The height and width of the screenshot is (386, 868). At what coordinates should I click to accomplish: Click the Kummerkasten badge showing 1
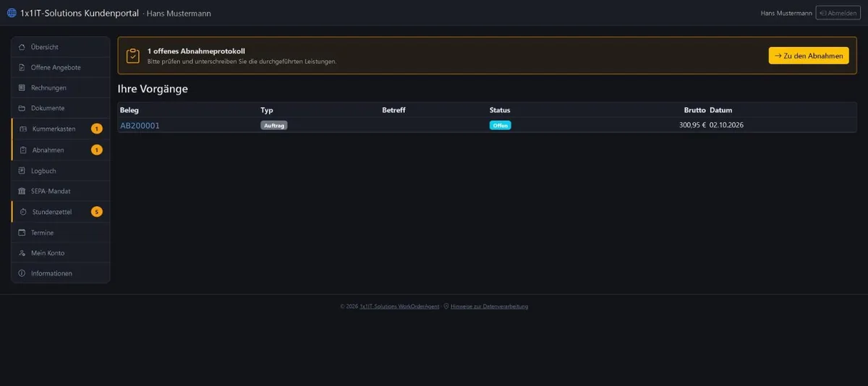coord(97,129)
